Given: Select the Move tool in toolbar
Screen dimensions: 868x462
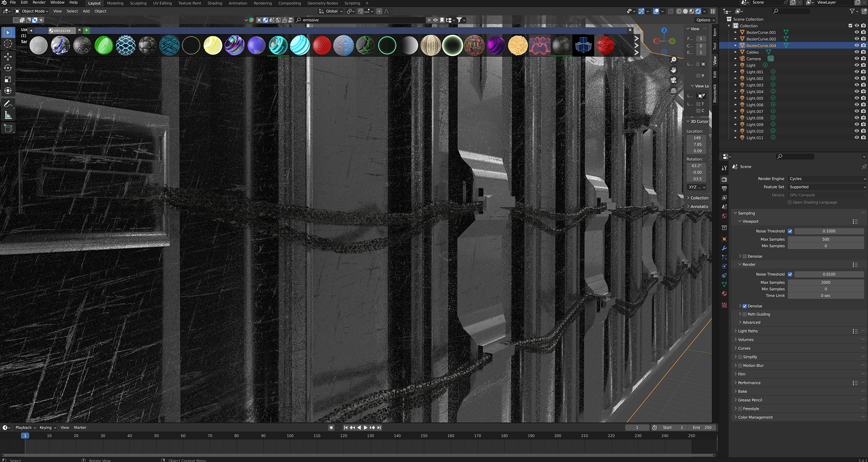Looking at the screenshot, I should pos(8,57).
